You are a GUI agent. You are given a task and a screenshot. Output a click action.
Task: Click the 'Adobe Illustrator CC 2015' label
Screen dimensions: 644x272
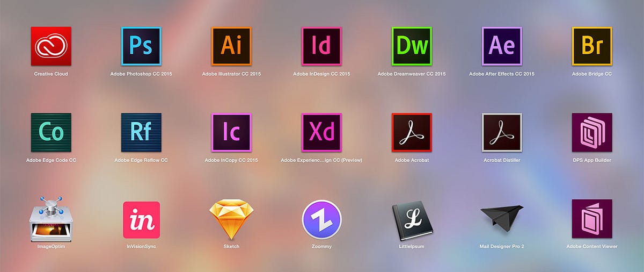(231, 74)
